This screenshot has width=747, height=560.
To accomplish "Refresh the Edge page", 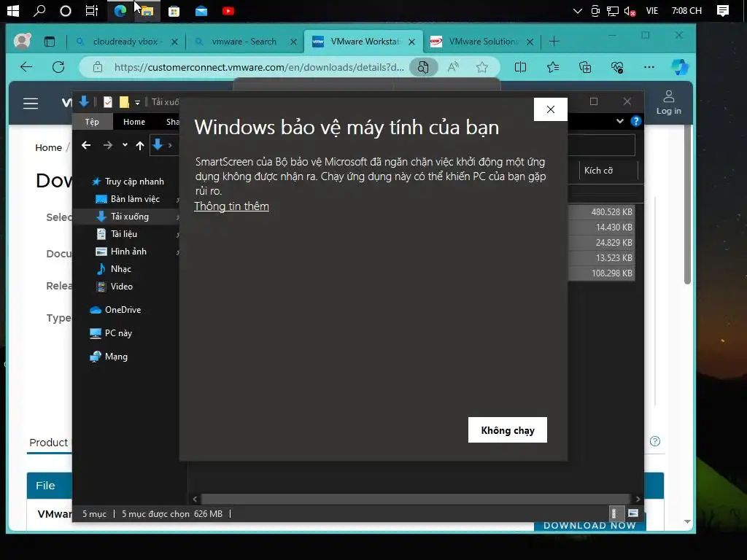I will coord(58,67).
